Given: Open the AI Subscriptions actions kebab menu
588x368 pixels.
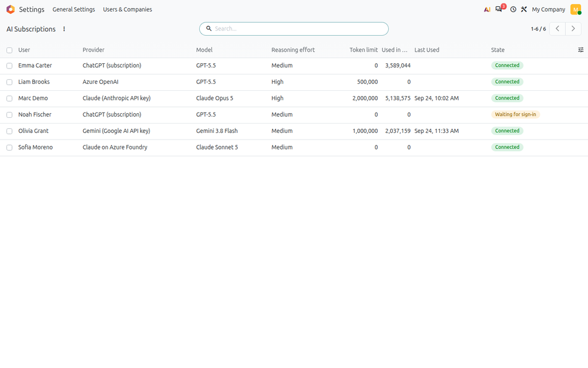Looking at the screenshot, I should (64, 29).
